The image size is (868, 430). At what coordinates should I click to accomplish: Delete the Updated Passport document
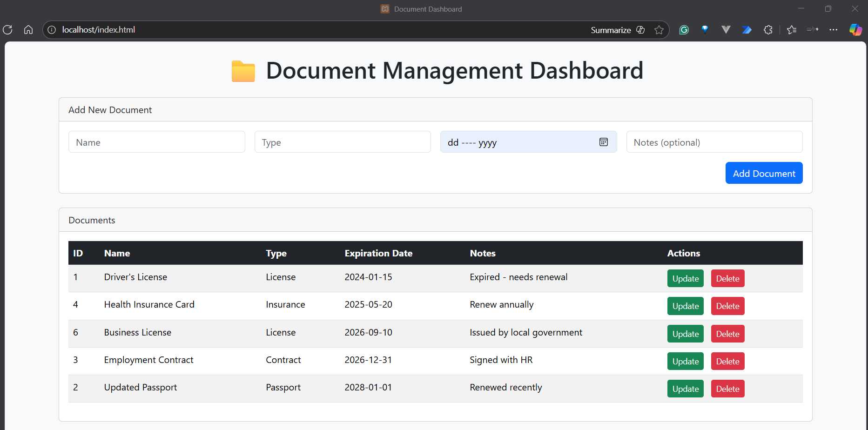click(728, 389)
